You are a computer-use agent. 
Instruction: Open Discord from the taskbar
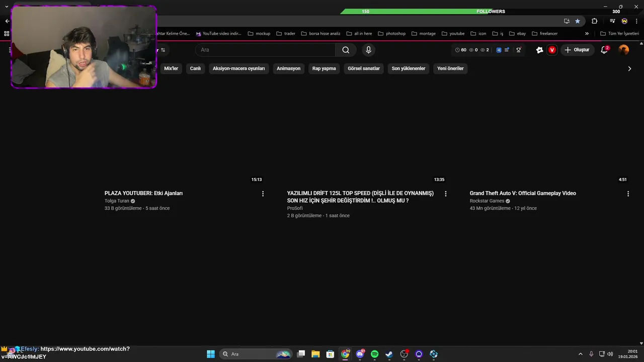(x=360, y=354)
